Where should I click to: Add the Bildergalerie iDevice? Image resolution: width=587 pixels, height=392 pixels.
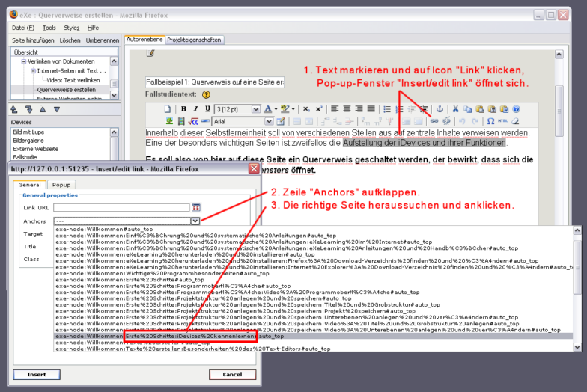coord(28,141)
